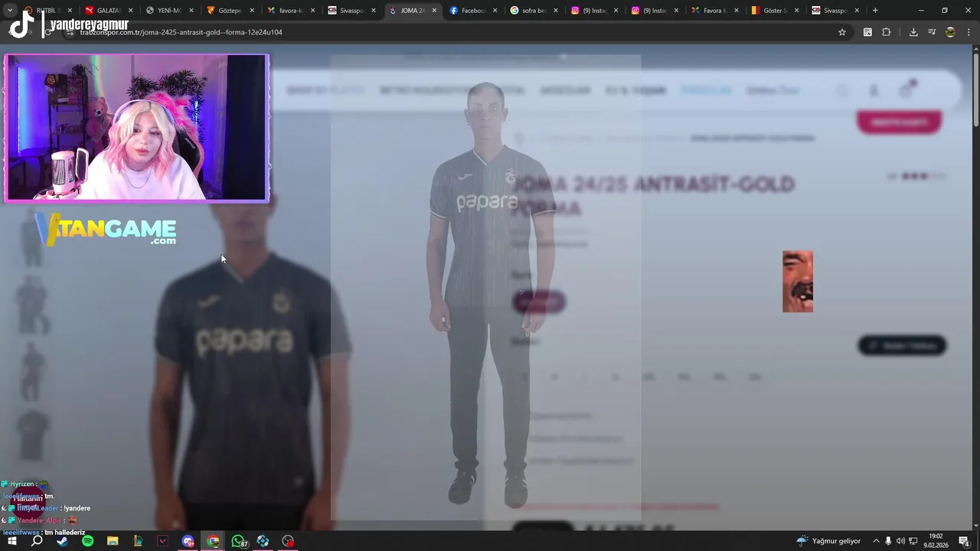Open File Explorer from the taskbar
Screen dimensions: 980x551
coord(113,541)
